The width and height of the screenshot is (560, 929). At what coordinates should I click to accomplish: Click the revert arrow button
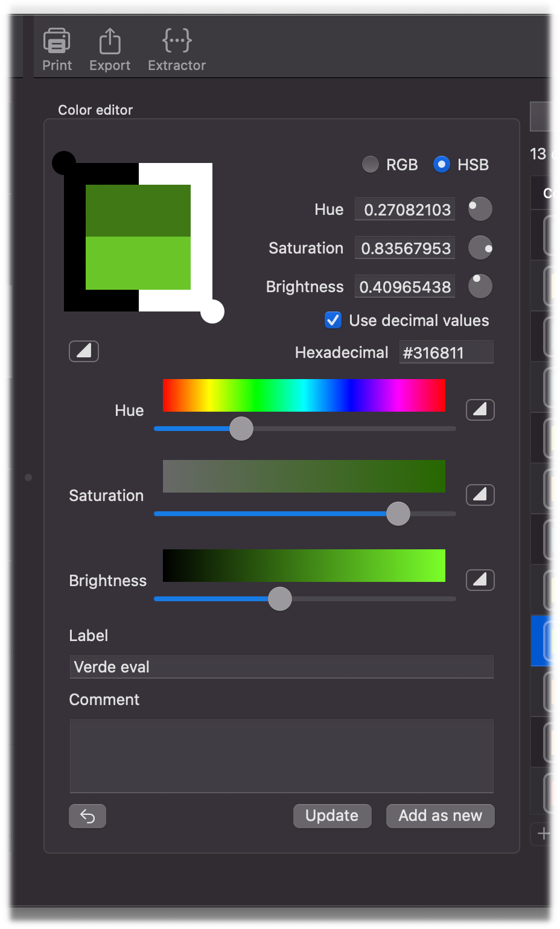(87, 816)
